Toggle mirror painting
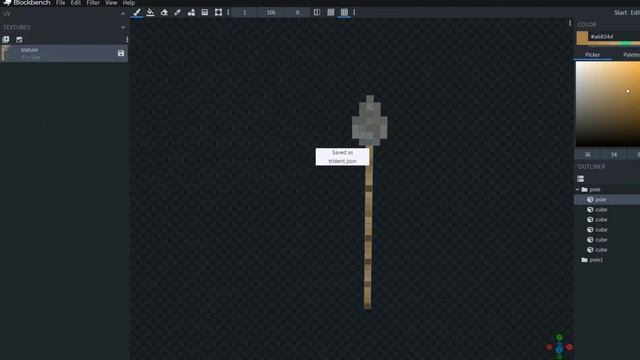Viewport: 640px width, 360px height. tap(317, 12)
